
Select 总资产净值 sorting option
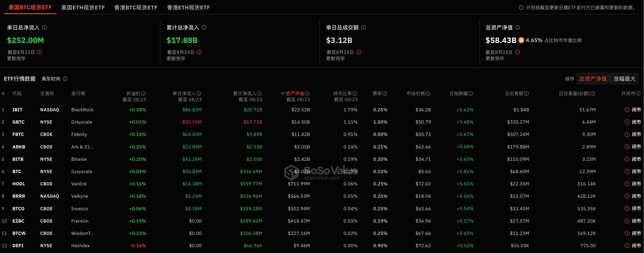593,78
